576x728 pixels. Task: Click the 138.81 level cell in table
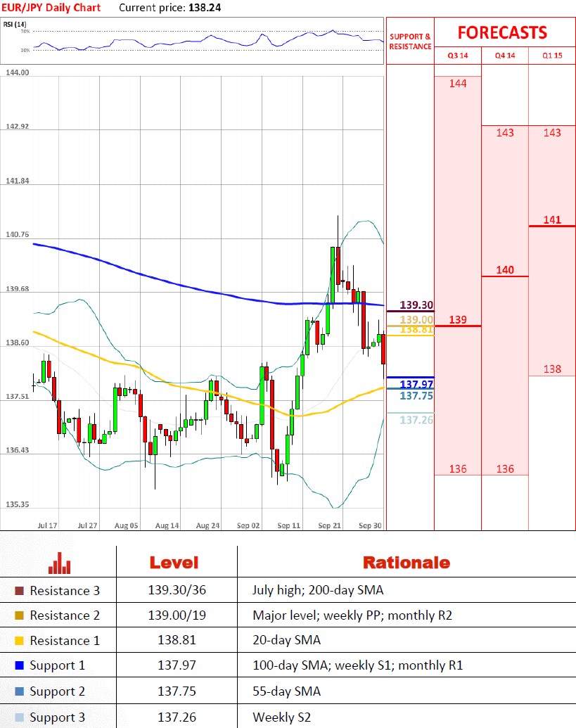(x=177, y=640)
